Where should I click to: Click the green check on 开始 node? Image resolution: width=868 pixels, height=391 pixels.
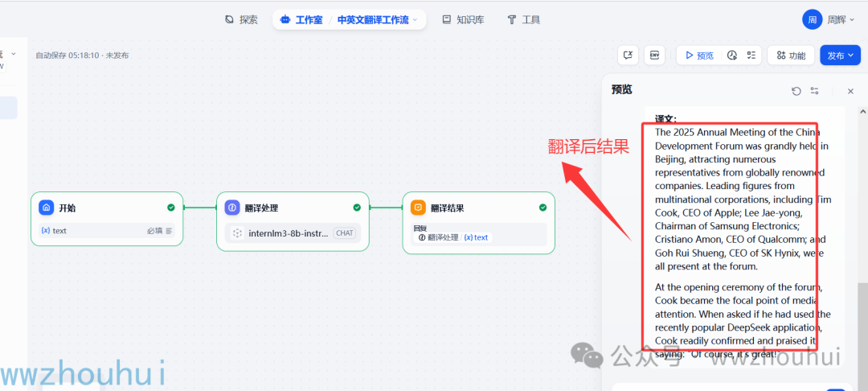pos(171,208)
